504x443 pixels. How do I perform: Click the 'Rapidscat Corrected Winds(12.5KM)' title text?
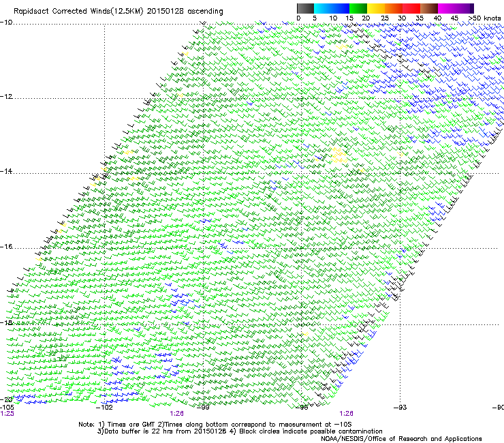click(78, 12)
